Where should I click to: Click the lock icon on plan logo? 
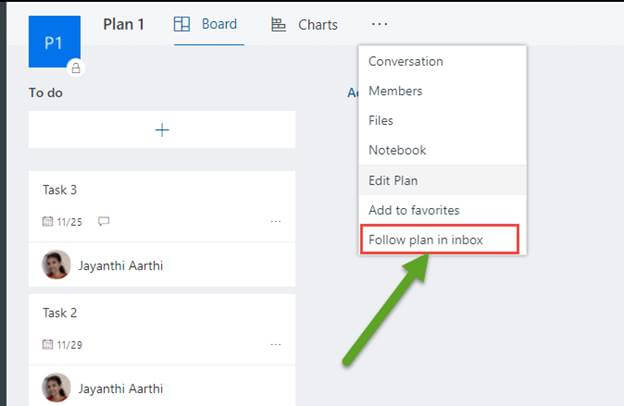pyautogui.click(x=76, y=68)
